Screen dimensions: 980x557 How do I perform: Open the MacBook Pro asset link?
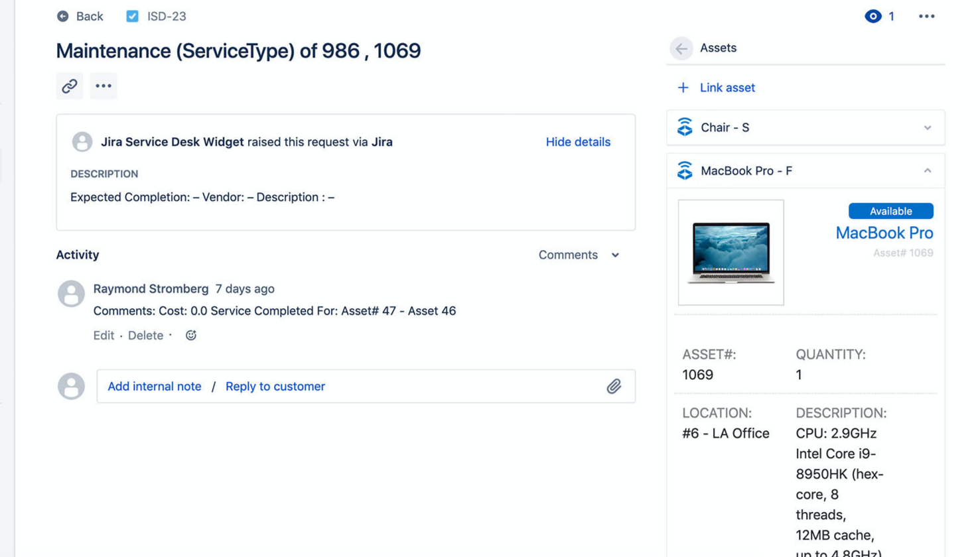click(x=884, y=233)
